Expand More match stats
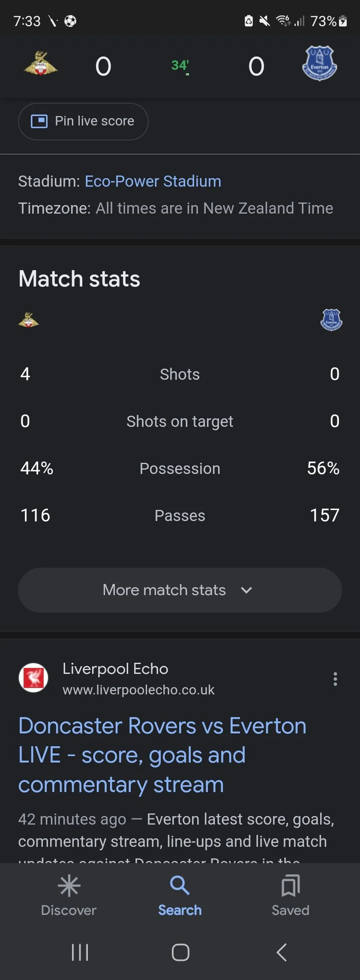Viewport: 360px width, 980px height. tap(180, 590)
